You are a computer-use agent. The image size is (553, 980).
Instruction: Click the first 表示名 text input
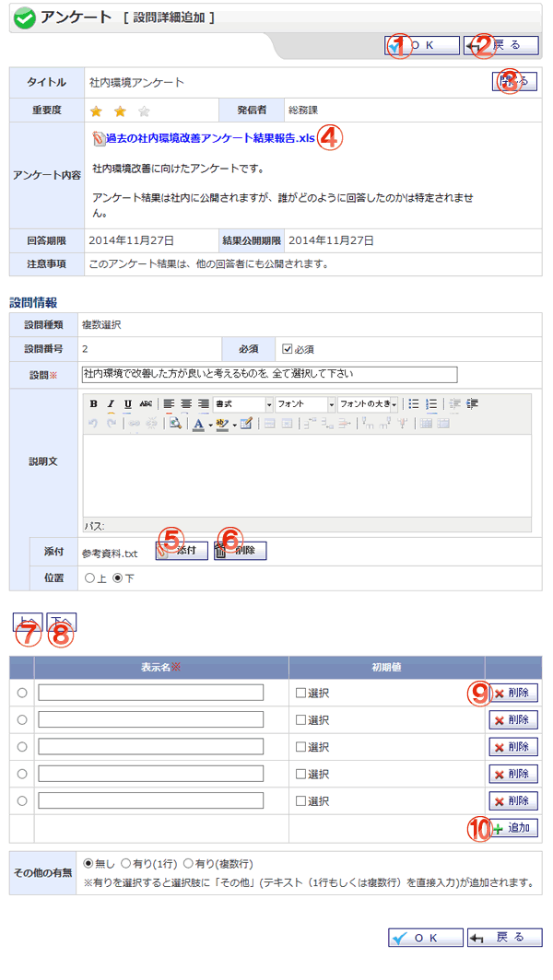coord(151,693)
